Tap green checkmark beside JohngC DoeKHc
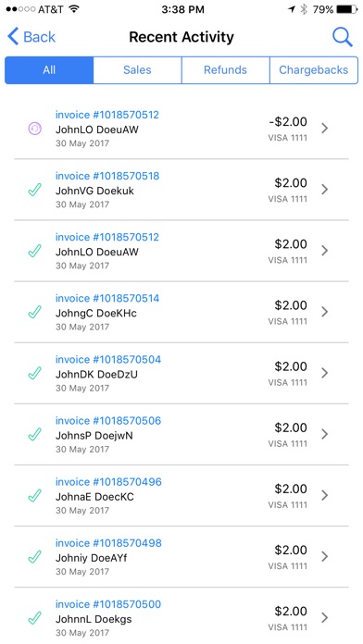 click(34, 312)
